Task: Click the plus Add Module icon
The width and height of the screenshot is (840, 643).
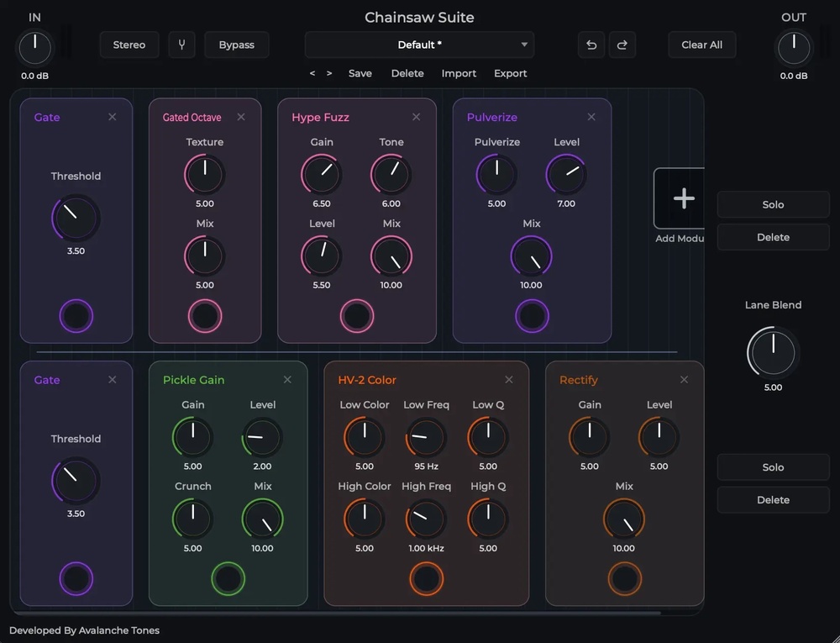Action: point(684,198)
